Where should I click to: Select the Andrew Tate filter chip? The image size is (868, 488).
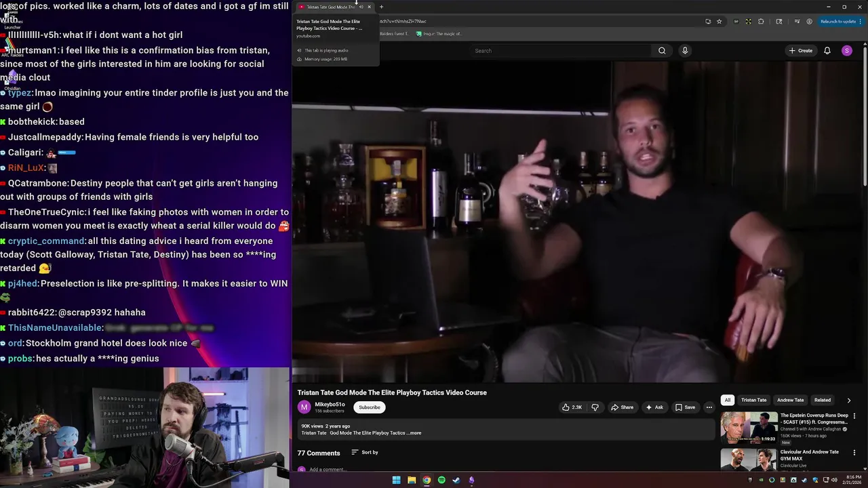tap(790, 400)
